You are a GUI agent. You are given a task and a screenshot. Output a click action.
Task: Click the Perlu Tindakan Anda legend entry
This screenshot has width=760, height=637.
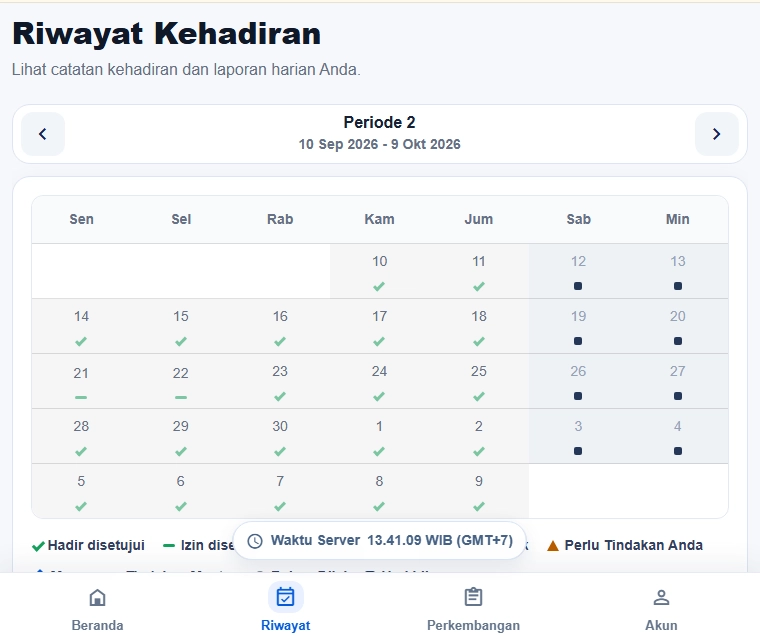coord(625,546)
